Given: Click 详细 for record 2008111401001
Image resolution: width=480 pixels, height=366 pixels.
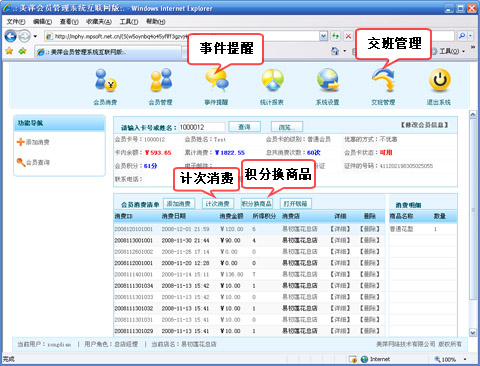Looking at the screenshot, I should 340,274.
